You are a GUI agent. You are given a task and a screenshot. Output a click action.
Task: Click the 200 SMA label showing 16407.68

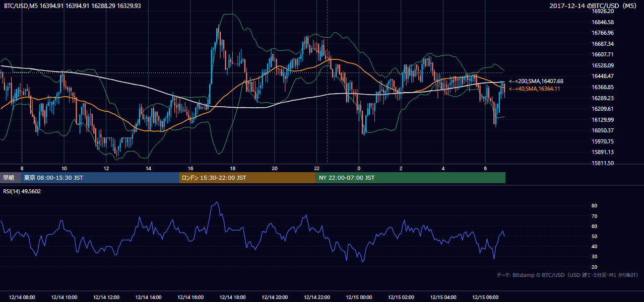(x=536, y=81)
